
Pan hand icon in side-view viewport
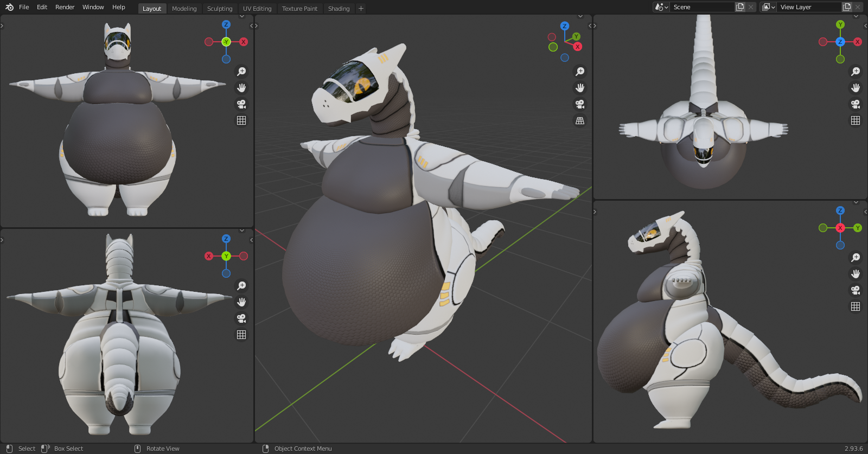tap(856, 274)
